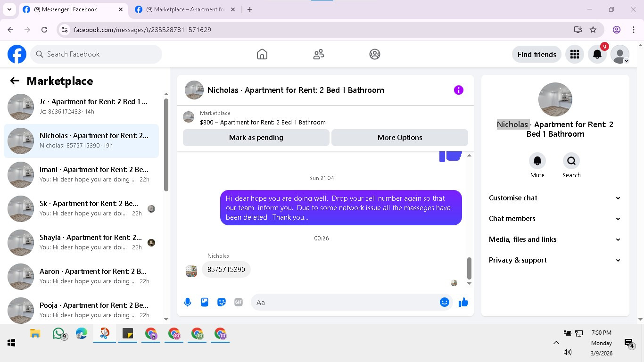Open the Shayla apartment conversation
This screenshot has height=362, width=644.
81,242
